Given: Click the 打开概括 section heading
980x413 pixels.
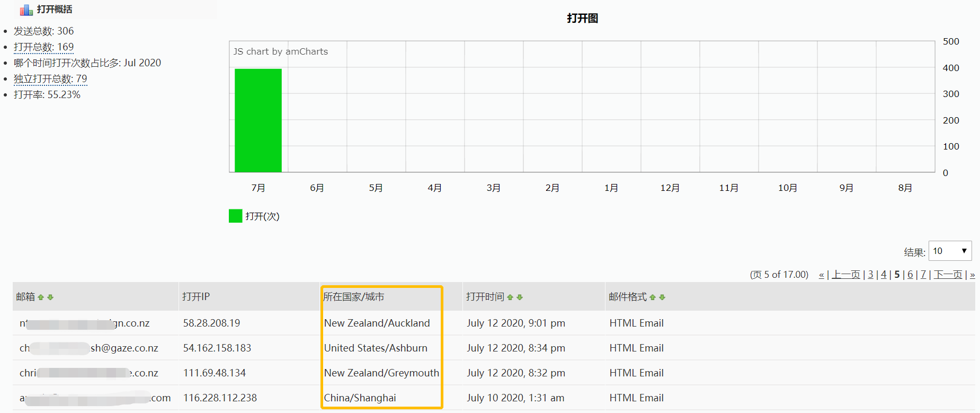Looking at the screenshot, I should coord(55,10).
